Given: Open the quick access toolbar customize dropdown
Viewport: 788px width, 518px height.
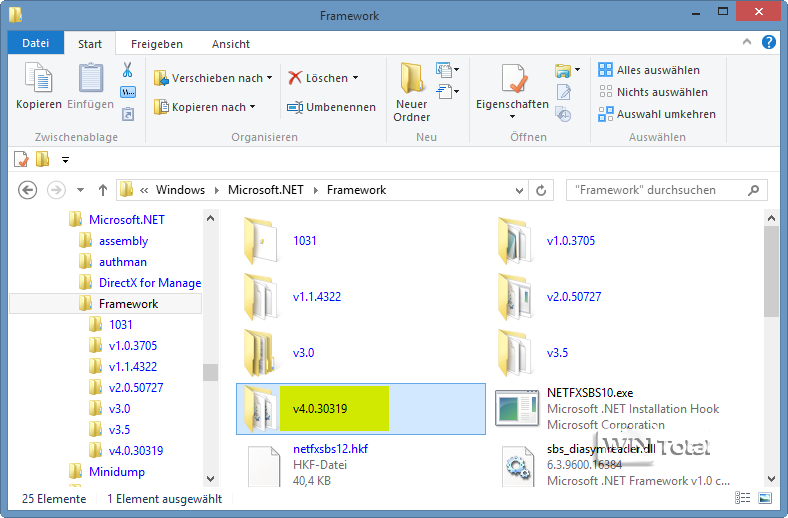Looking at the screenshot, I should tap(65, 160).
